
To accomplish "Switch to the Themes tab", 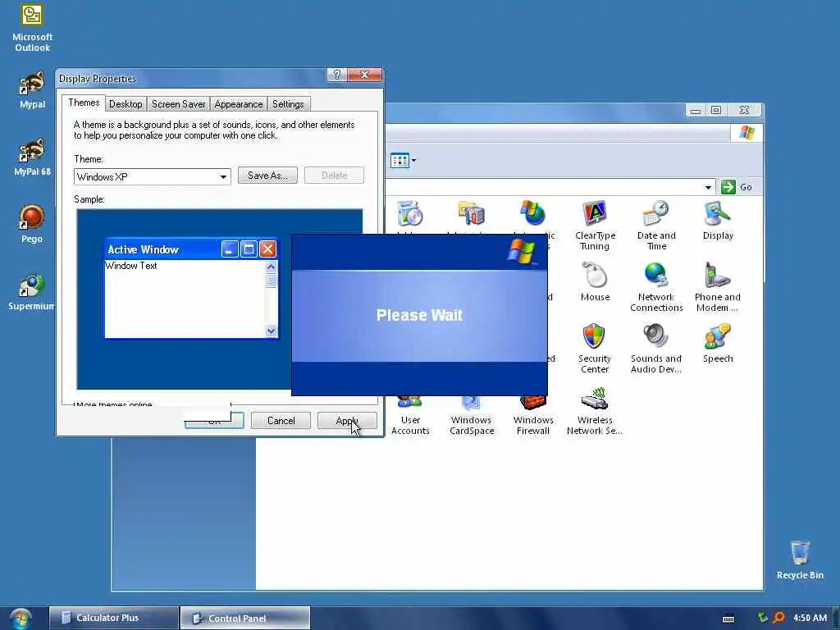I will (84, 103).
